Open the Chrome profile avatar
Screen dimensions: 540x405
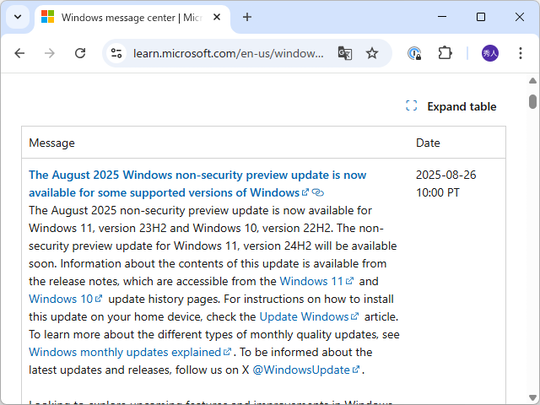[x=490, y=53]
